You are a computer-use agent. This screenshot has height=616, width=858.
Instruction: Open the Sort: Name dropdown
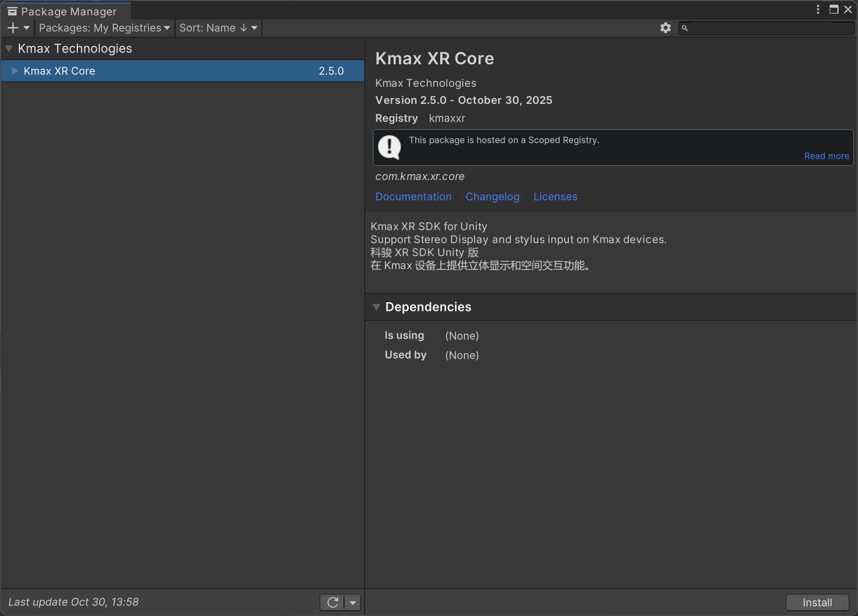(x=218, y=28)
